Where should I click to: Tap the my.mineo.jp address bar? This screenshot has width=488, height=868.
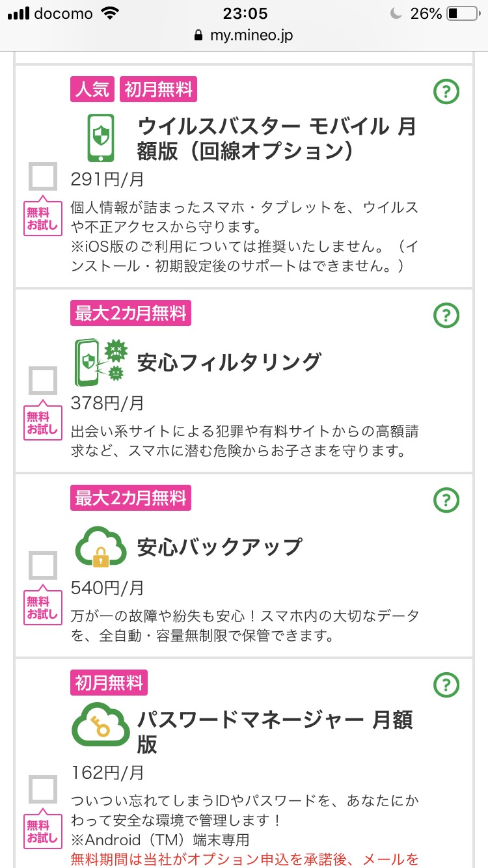244,35
